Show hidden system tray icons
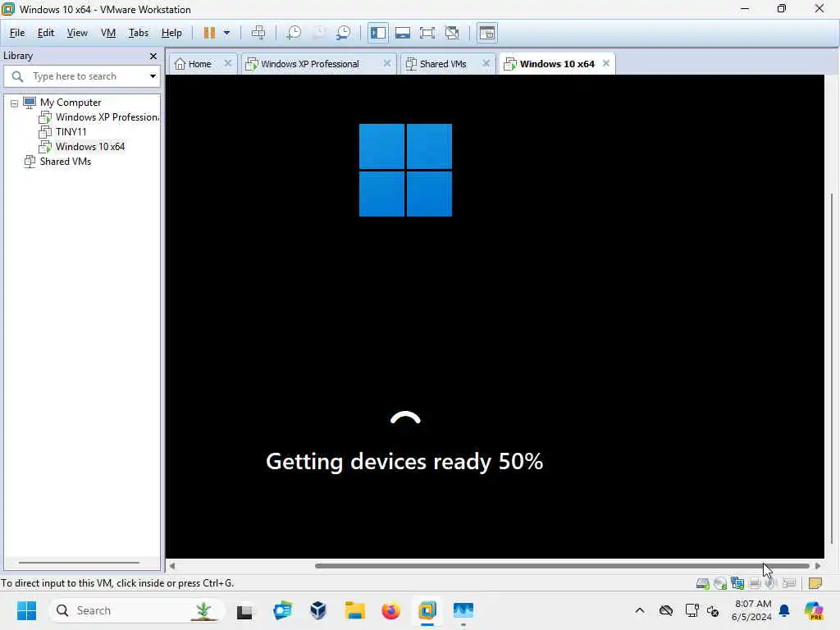The image size is (840, 630). click(x=640, y=610)
